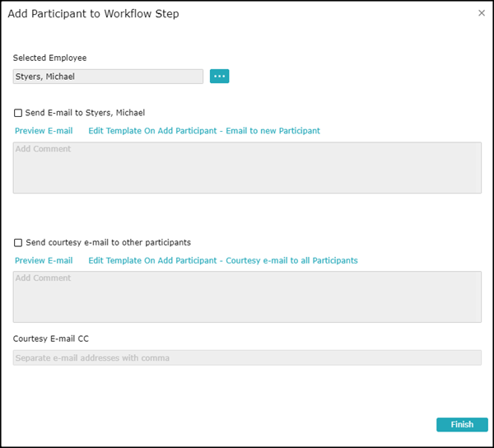
Task: Click courtesy e-mail Add Comment box
Action: click(x=247, y=297)
